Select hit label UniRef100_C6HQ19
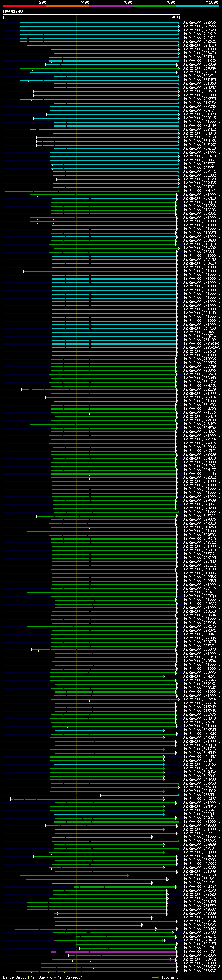222x980 pixels. [199, 202]
